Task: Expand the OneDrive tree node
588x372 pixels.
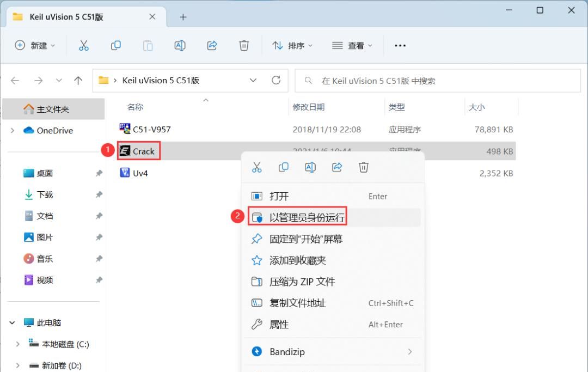Action: [12, 130]
